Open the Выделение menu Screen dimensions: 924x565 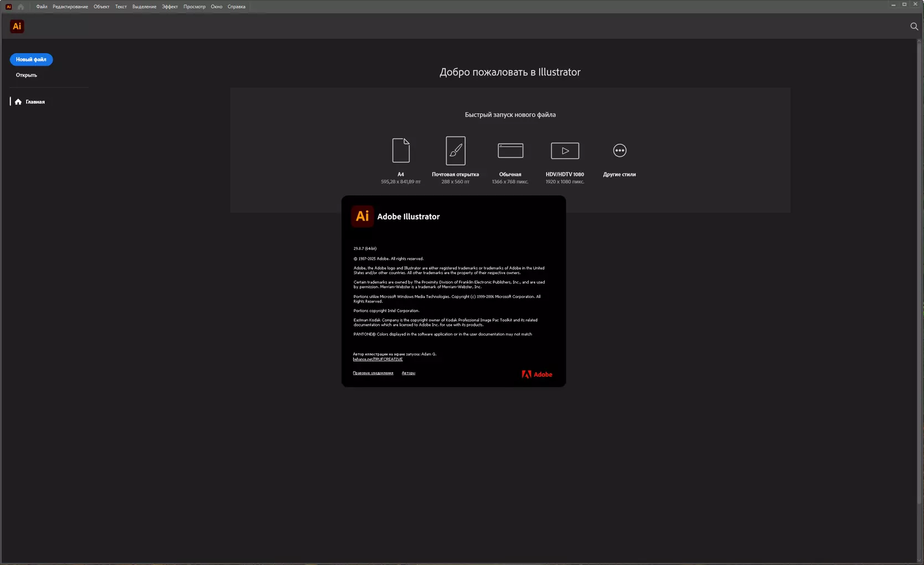pos(144,7)
